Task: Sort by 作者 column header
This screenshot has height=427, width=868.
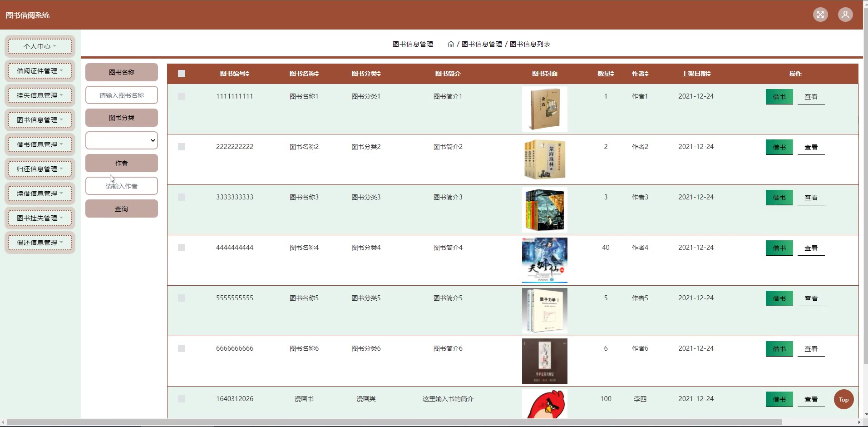Action: 640,74
